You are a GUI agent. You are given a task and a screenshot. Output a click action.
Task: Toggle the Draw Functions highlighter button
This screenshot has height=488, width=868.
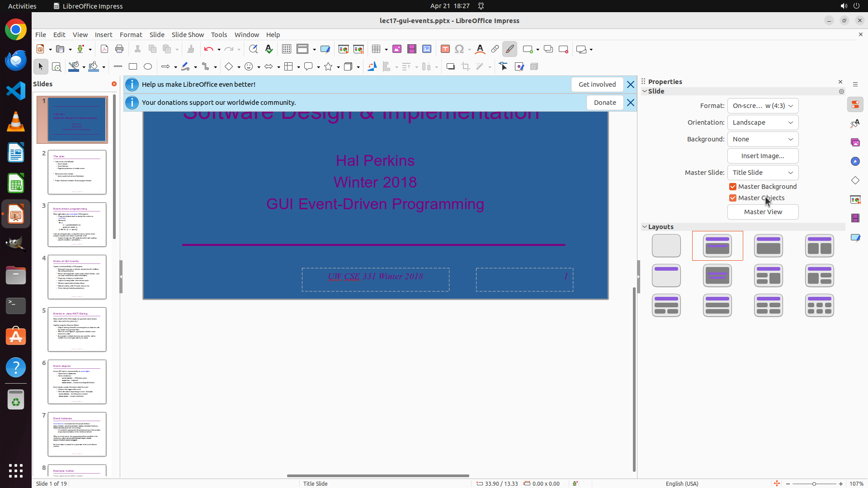click(509, 49)
